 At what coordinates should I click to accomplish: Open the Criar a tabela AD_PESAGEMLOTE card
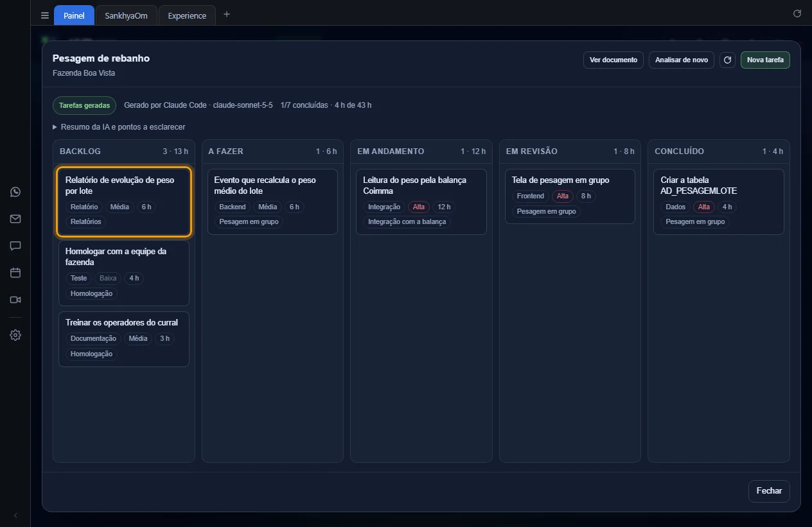click(x=719, y=202)
